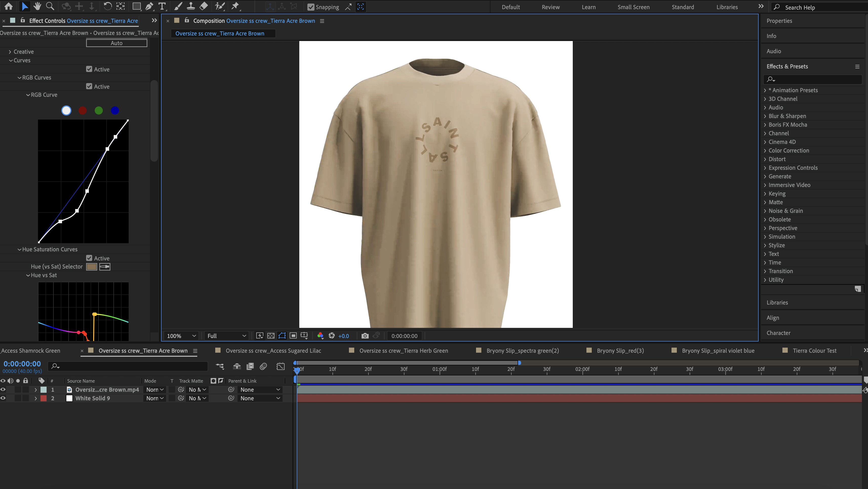Image resolution: width=868 pixels, height=489 pixels.
Task: Click the Effects & Presets search field
Action: [815, 79]
